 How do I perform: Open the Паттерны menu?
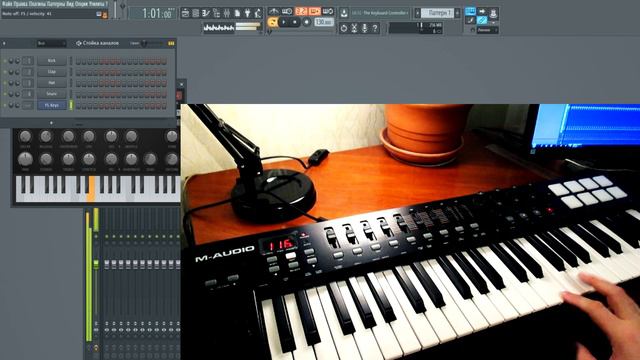coord(55,4)
